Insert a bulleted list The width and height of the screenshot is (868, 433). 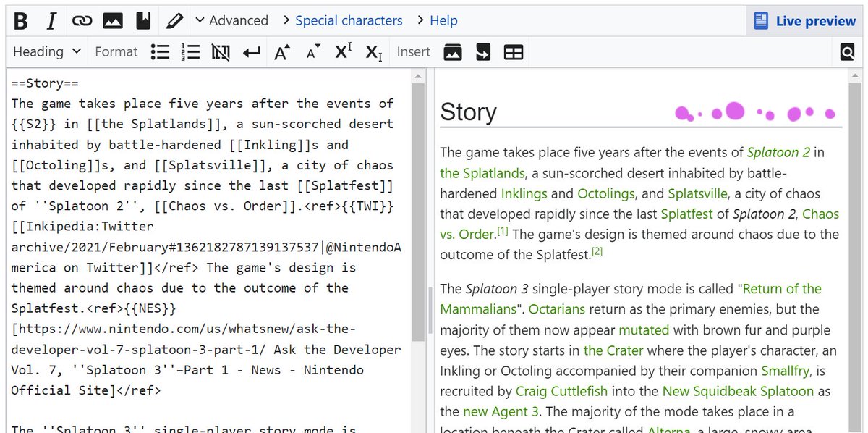(160, 52)
